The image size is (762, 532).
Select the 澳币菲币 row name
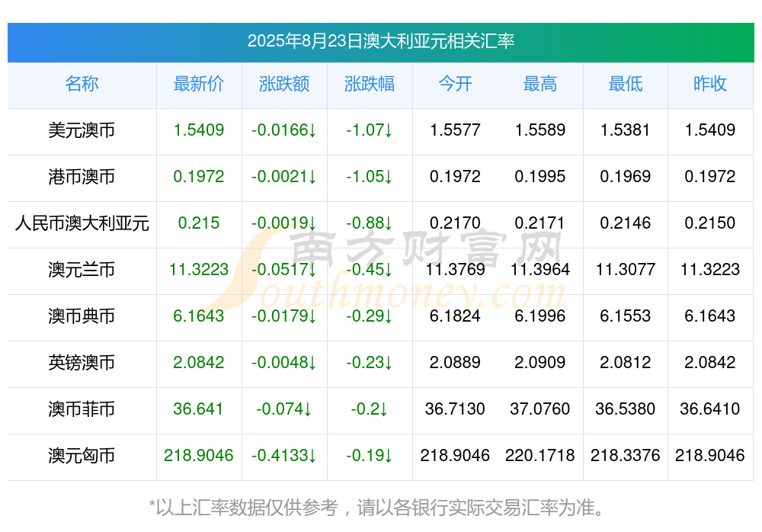coord(82,409)
